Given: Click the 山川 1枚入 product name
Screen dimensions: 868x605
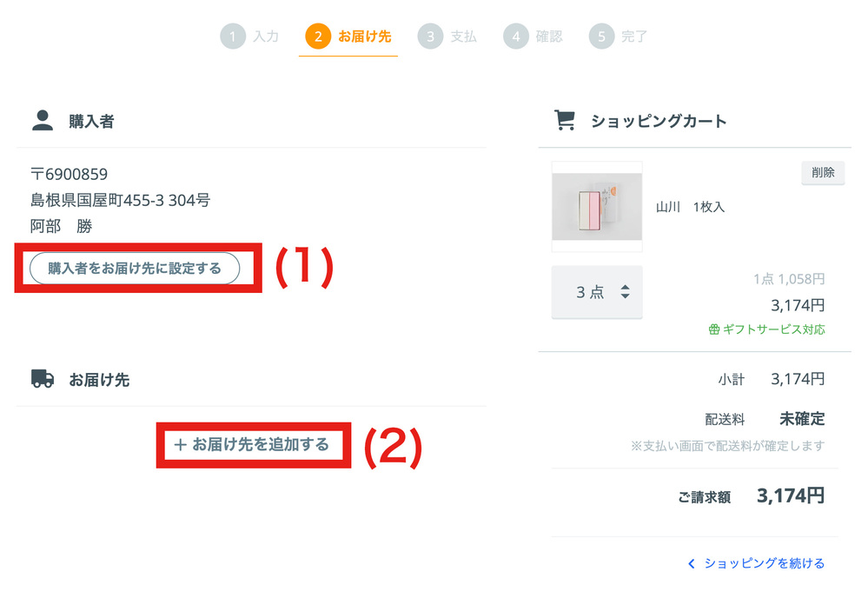Looking at the screenshot, I should point(690,207).
